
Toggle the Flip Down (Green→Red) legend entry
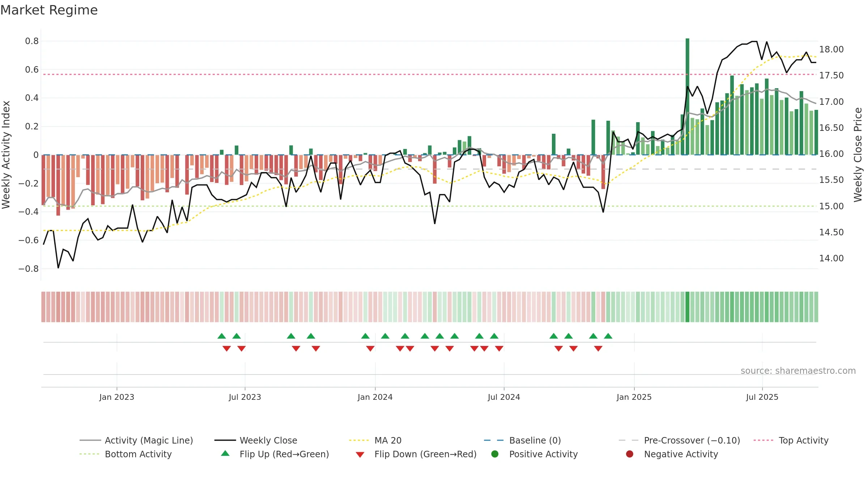[x=416, y=454]
